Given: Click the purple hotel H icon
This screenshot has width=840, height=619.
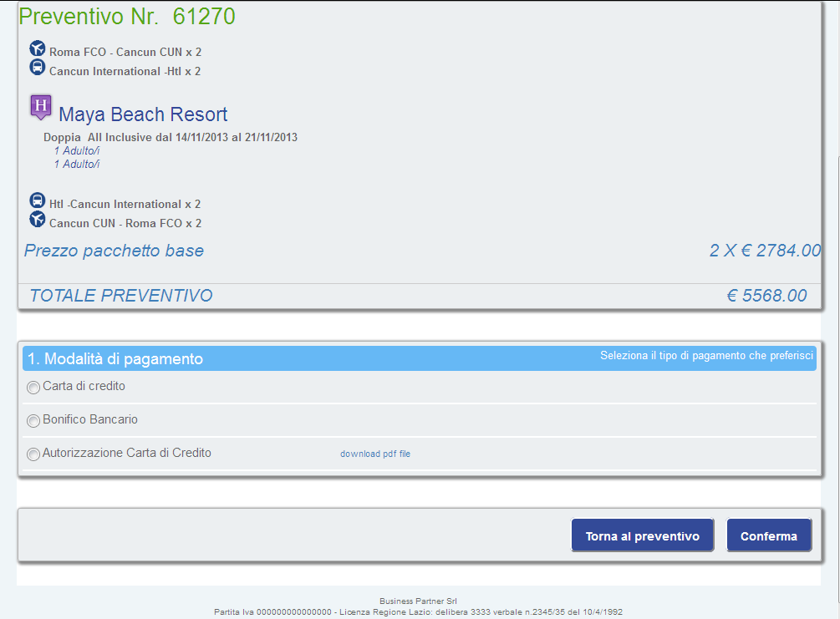Looking at the screenshot, I should pyautogui.click(x=41, y=107).
